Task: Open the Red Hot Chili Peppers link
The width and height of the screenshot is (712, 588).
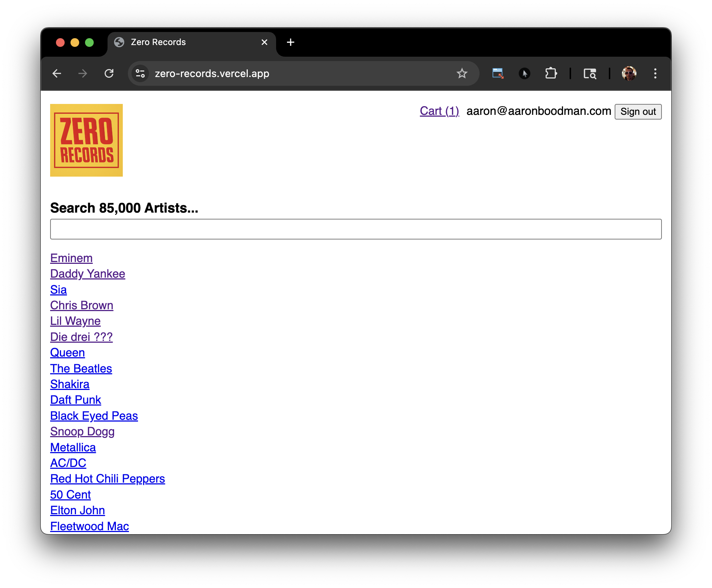Action: click(108, 479)
